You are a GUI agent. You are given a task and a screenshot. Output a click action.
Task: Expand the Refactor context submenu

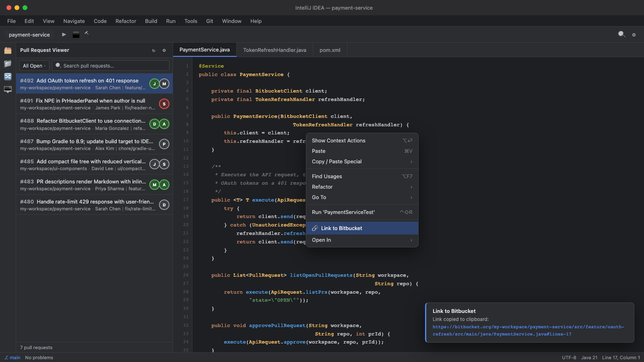(362, 187)
